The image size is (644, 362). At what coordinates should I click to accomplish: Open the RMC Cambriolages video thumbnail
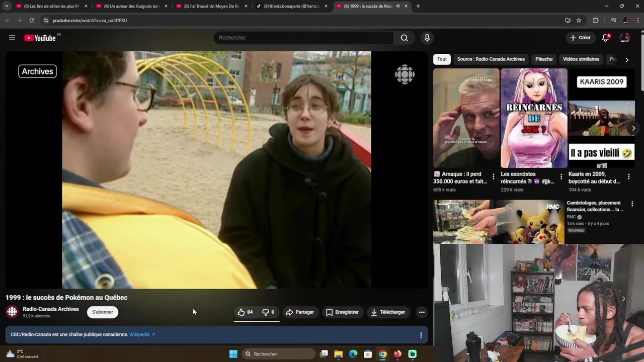(x=499, y=222)
